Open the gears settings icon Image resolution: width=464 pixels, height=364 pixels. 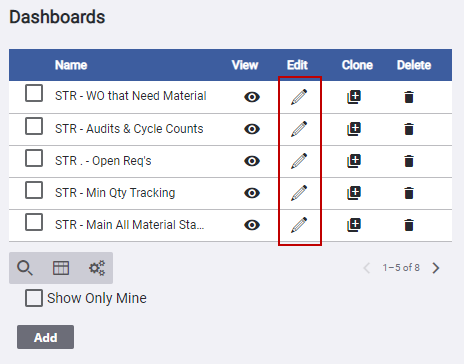(x=97, y=268)
